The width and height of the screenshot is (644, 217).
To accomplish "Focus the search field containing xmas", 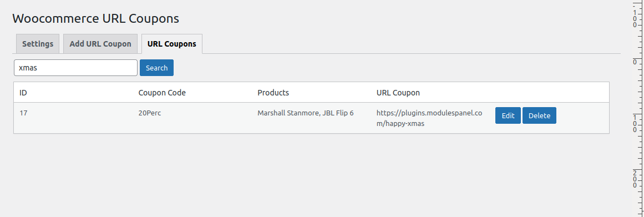I will pyautogui.click(x=75, y=68).
